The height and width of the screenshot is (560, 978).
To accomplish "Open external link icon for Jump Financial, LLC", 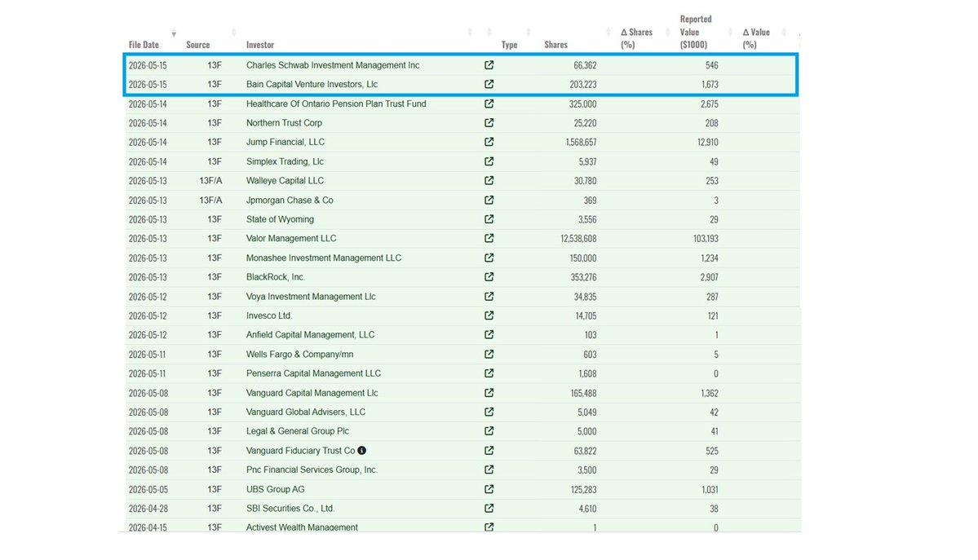I will pyautogui.click(x=489, y=142).
